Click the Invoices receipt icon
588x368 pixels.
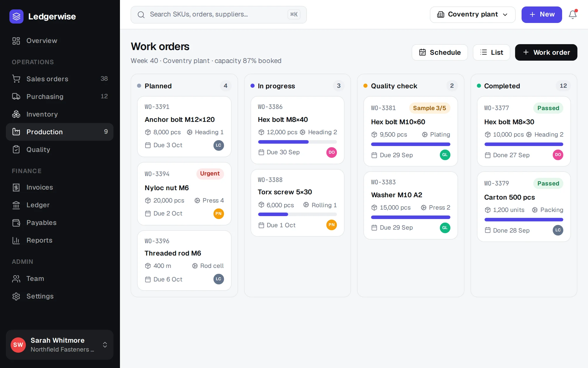[16, 187]
